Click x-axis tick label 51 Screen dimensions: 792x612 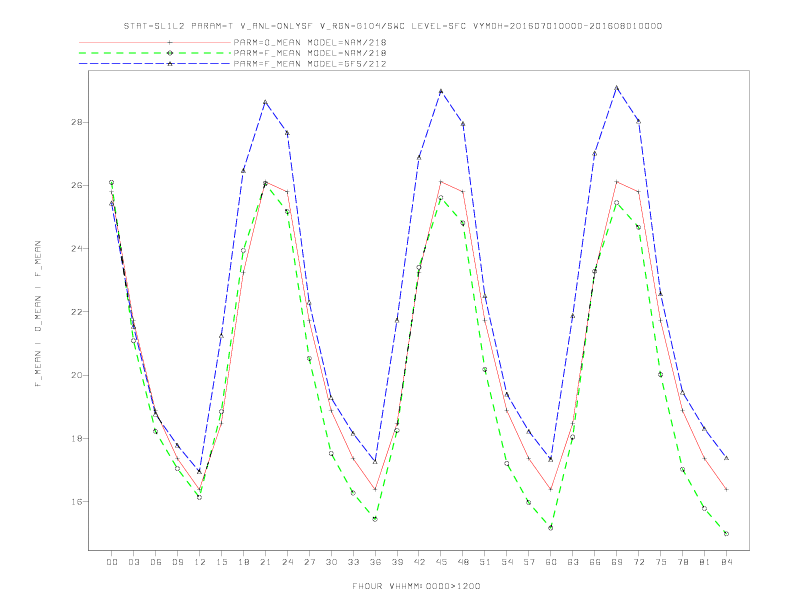point(485,562)
